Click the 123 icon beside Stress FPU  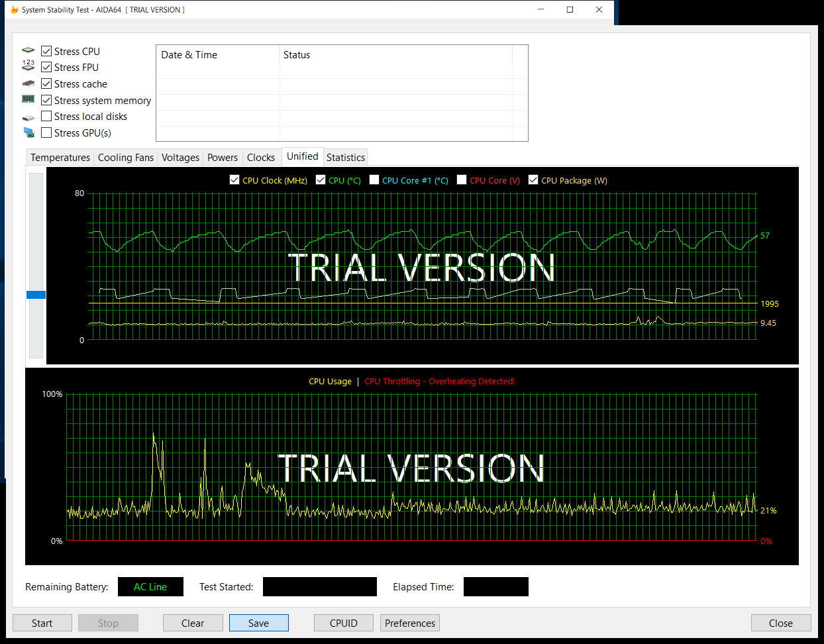[28, 66]
